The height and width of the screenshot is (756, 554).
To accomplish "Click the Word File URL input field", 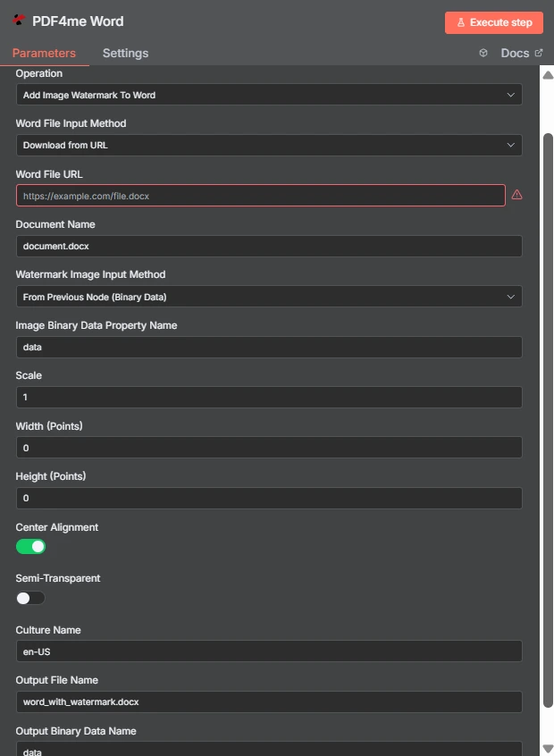I will 260,196.
